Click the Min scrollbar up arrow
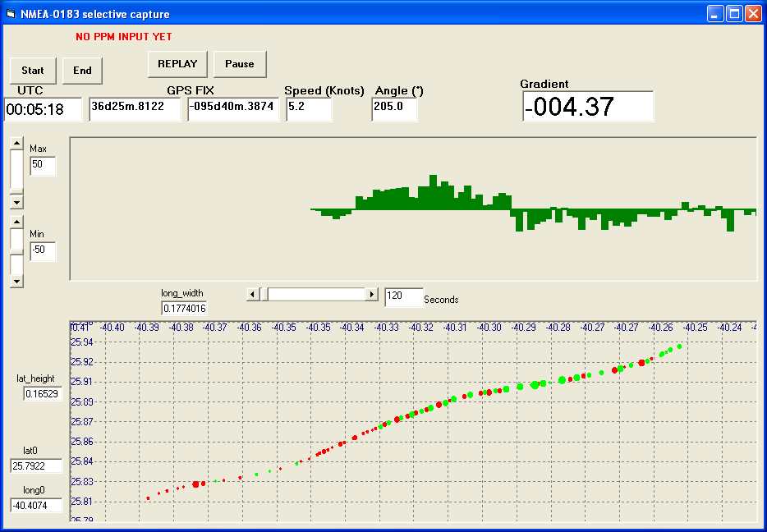Viewport: 767px width, 532px height. click(17, 221)
